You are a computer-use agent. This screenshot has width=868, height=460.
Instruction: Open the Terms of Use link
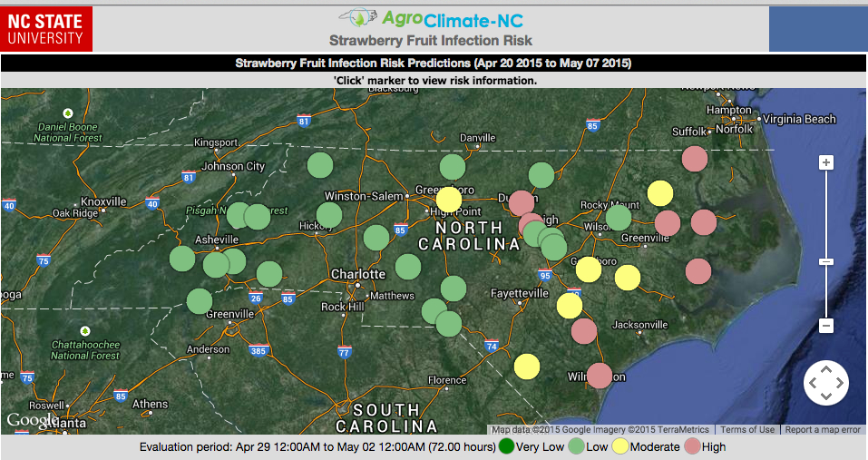tap(747, 429)
